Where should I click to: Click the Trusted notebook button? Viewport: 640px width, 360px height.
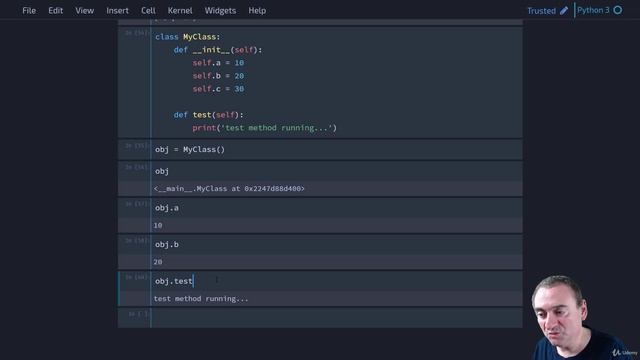point(541,11)
